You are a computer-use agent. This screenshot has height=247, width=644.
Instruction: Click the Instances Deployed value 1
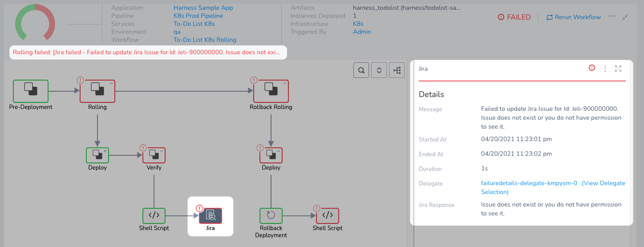point(355,16)
